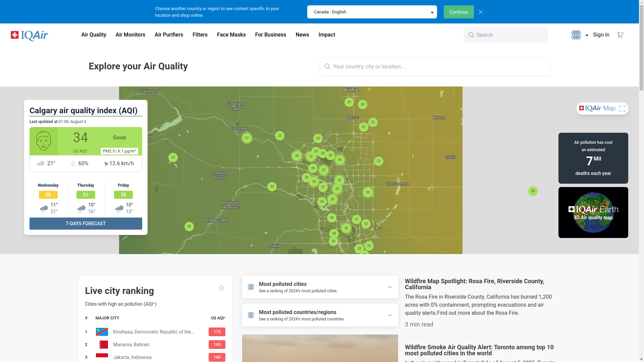Click the Indonesia flag next to Jakarta
The height and width of the screenshot is (362, 644).
point(102,357)
